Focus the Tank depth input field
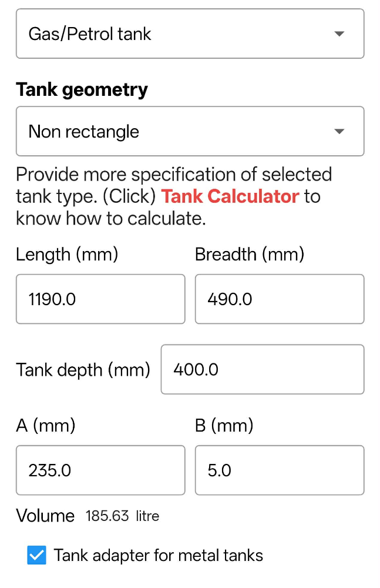Image resolution: width=380 pixels, height=588 pixels. click(x=262, y=369)
